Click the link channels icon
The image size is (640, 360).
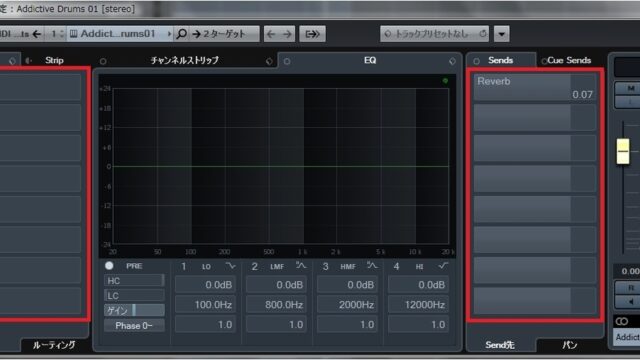(x=622, y=322)
